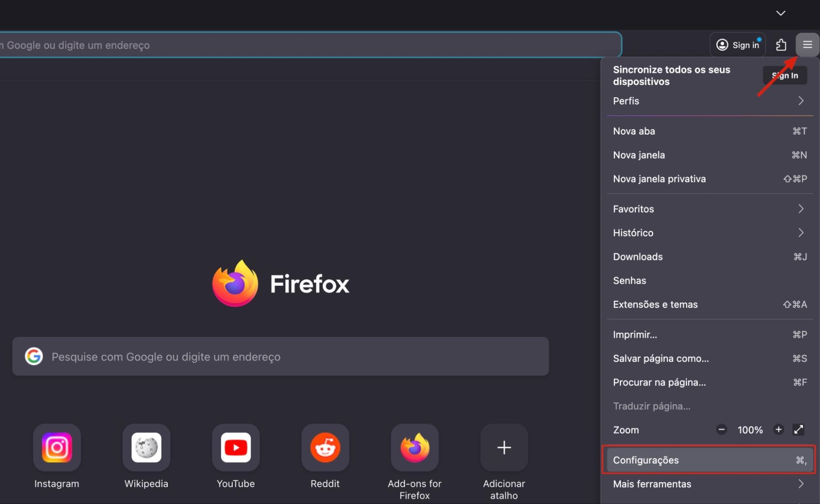This screenshot has height=504, width=820.
Task: Open the Firefox application menu icon
Action: 807,45
